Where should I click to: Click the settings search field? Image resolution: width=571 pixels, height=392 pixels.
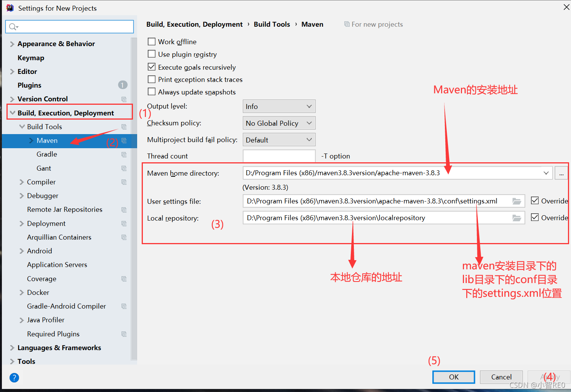tap(69, 26)
